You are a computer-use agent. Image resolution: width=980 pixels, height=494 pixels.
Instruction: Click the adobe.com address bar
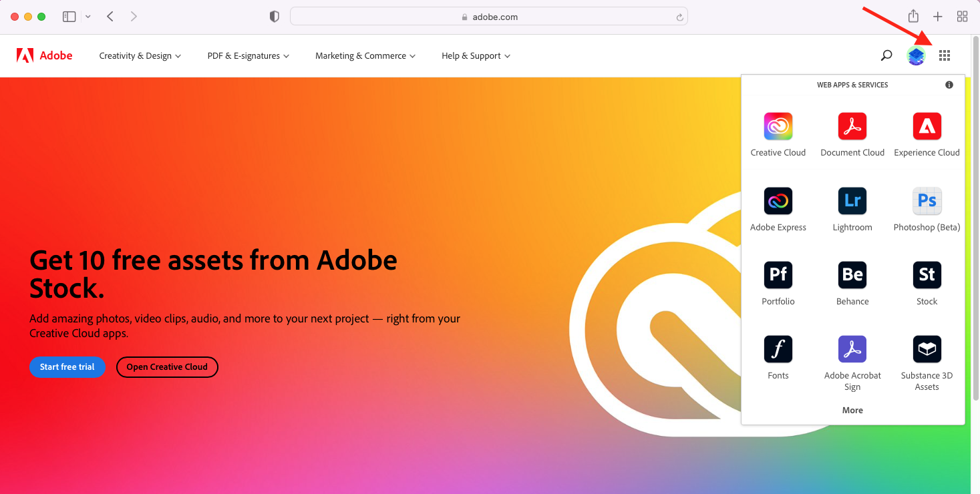click(x=489, y=17)
